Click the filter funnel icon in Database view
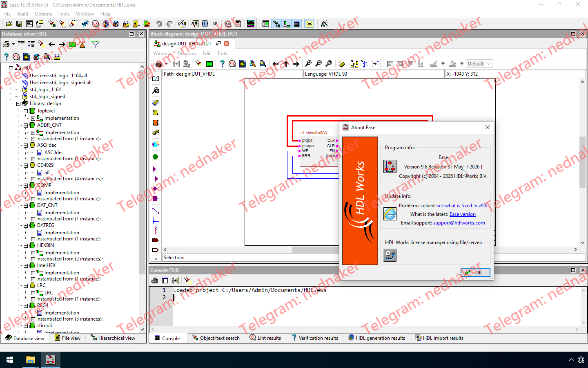588x368 pixels. point(95,44)
